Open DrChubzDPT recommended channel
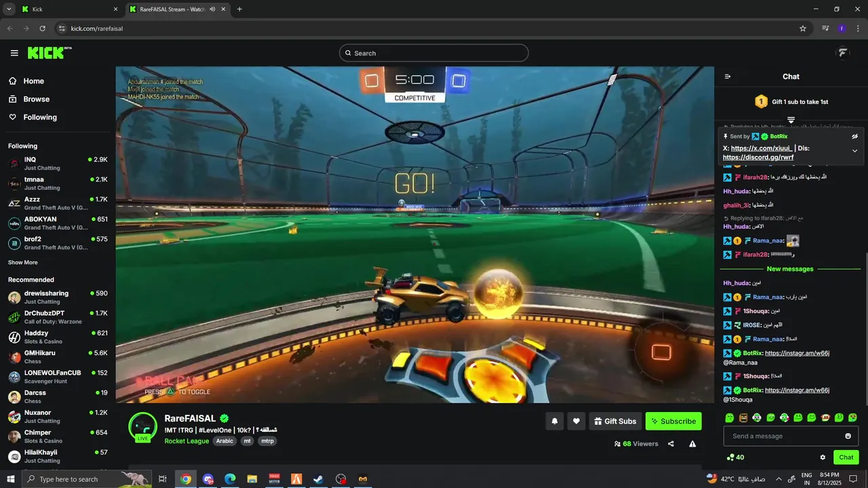This screenshot has width=868, height=488. click(x=58, y=317)
